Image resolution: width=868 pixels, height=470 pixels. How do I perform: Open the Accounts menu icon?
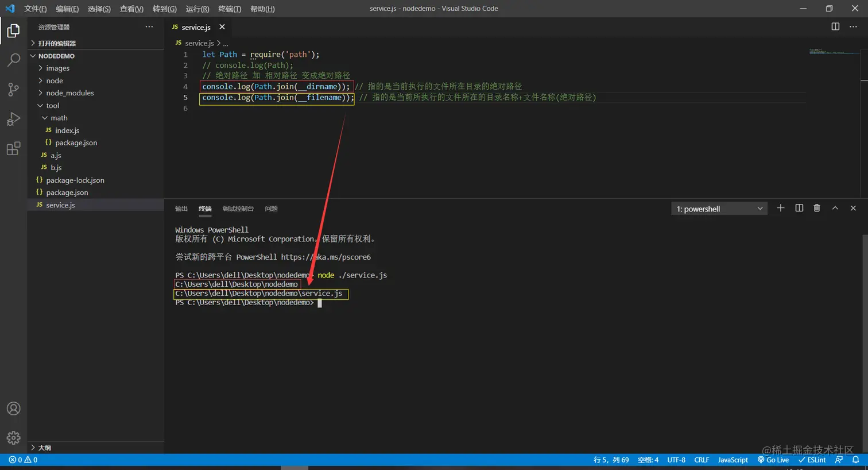click(13, 409)
